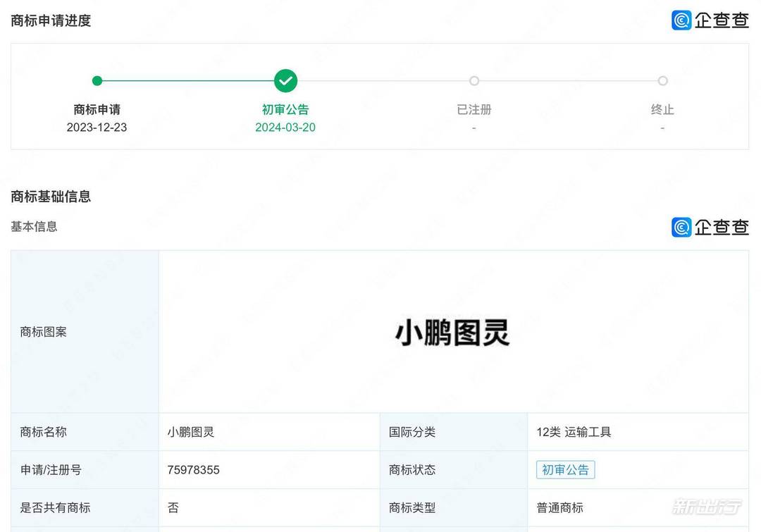Click the date 2024-03-20
Screen dimensions: 761x532
point(285,127)
